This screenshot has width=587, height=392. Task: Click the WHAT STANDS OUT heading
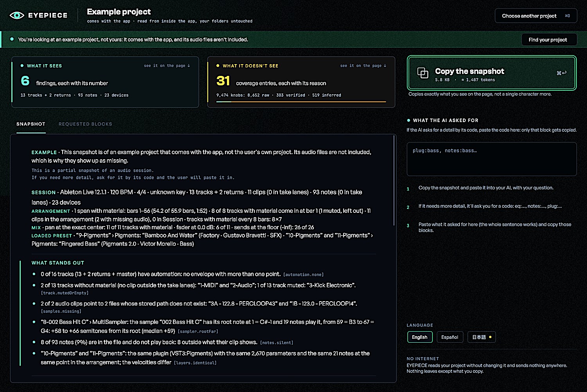point(58,263)
